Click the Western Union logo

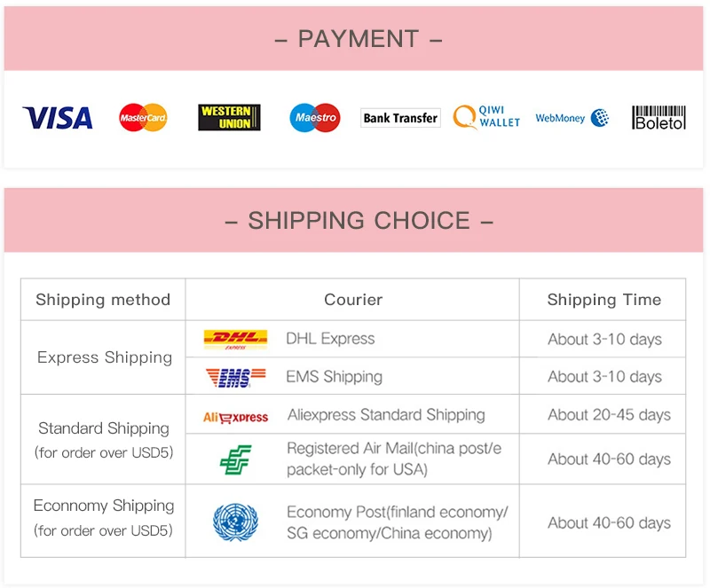click(x=229, y=117)
